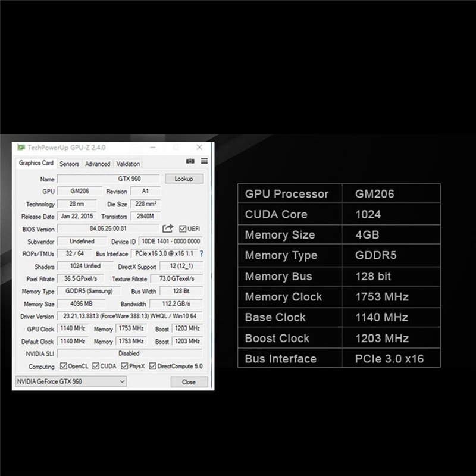Click the Texture Fillrate field 73.0 GTexel/s
Screen dimensions: 476x476
click(x=177, y=278)
